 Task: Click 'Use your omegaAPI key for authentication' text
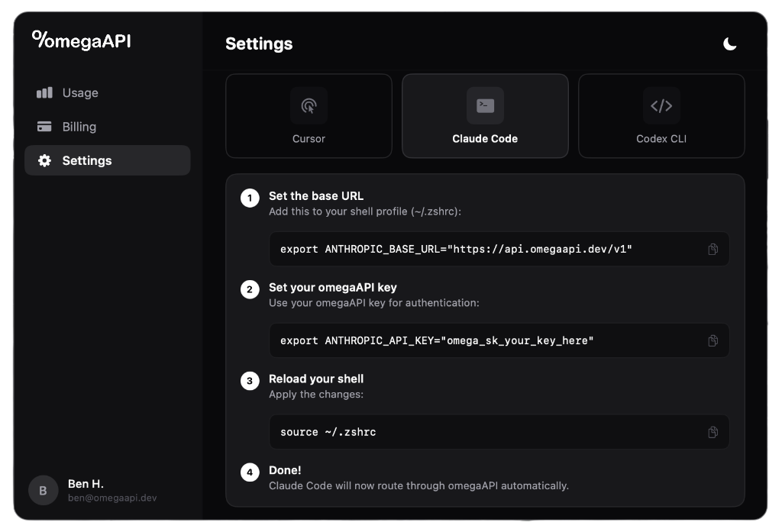[x=374, y=303]
